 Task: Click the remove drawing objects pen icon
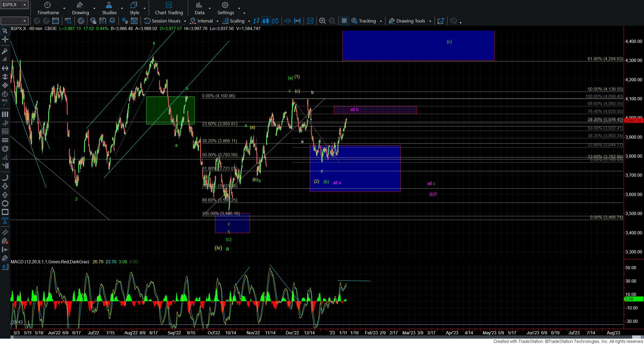(5, 241)
